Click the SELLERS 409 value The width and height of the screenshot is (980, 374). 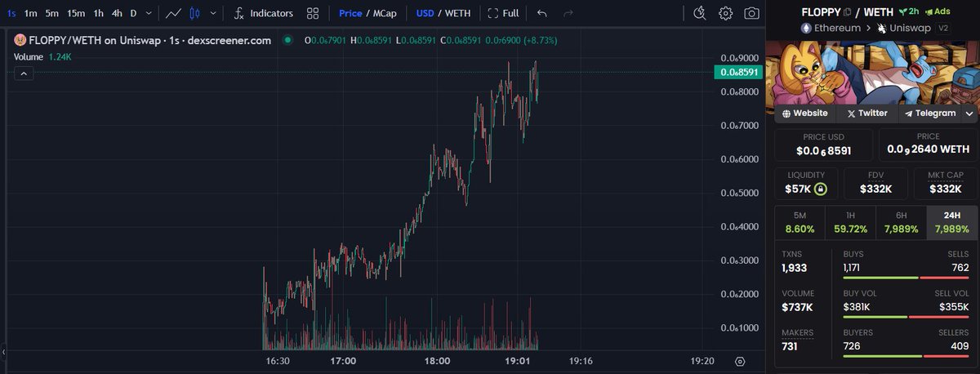960,346
